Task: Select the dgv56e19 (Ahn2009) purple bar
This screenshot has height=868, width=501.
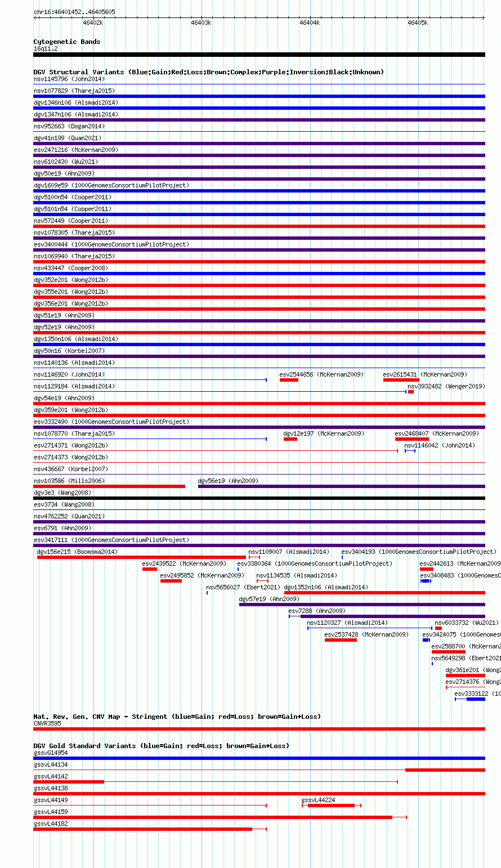Action: 342,486
